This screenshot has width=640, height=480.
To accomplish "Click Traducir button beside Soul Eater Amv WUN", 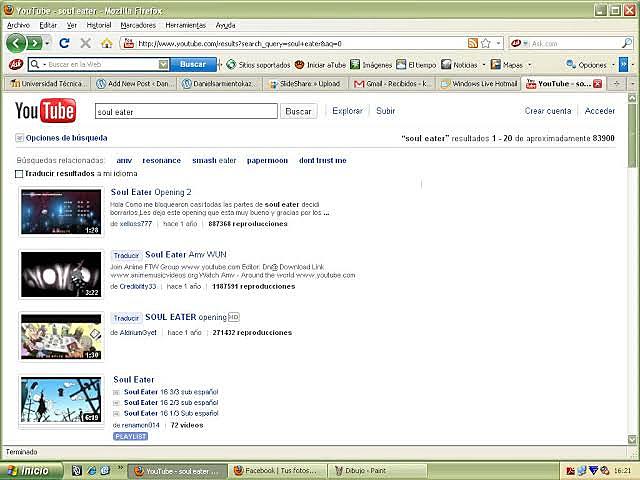I will [x=127, y=255].
